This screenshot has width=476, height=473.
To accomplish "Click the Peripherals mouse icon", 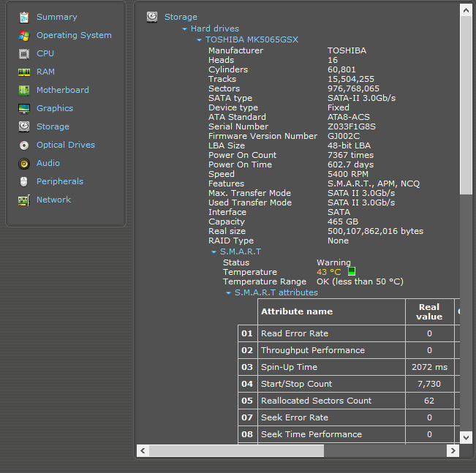I will 24,181.
